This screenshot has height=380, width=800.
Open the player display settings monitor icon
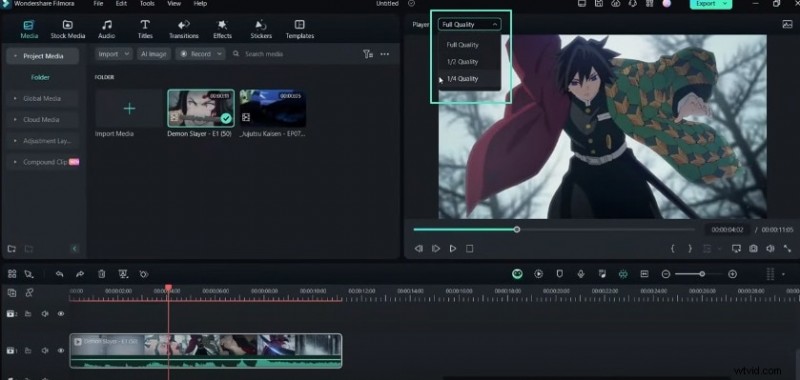pyautogui.click(x=736, y=248)
